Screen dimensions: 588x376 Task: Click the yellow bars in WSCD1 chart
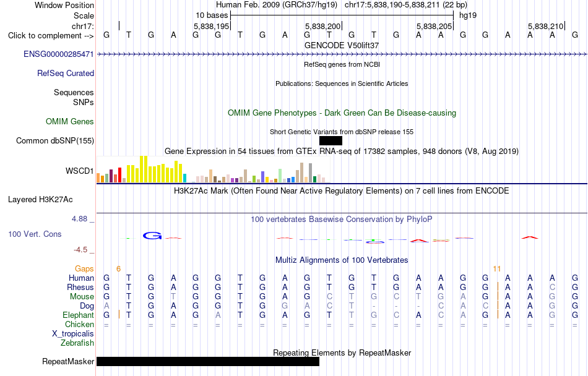[x=155, y=171]
